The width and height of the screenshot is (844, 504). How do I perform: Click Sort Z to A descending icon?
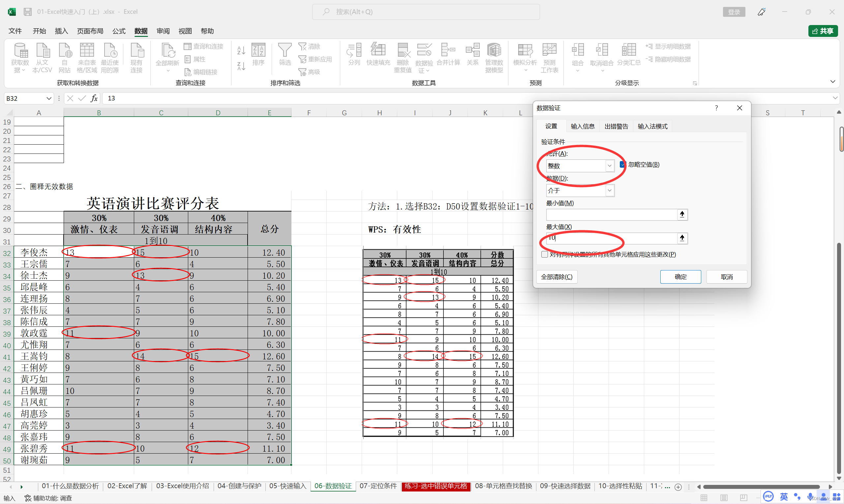[x=241, y=66]
